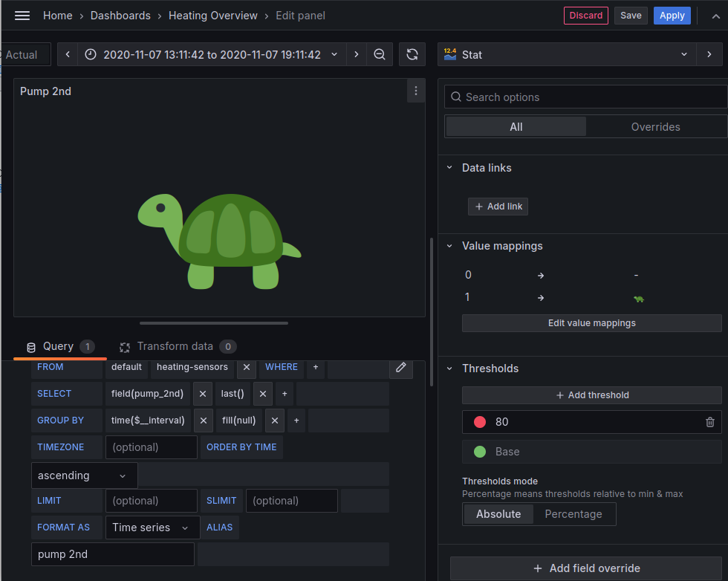Viewport: 728px width, 581px height.
Task: Expand the visualization options side arrow
Action: pos(709,54)
